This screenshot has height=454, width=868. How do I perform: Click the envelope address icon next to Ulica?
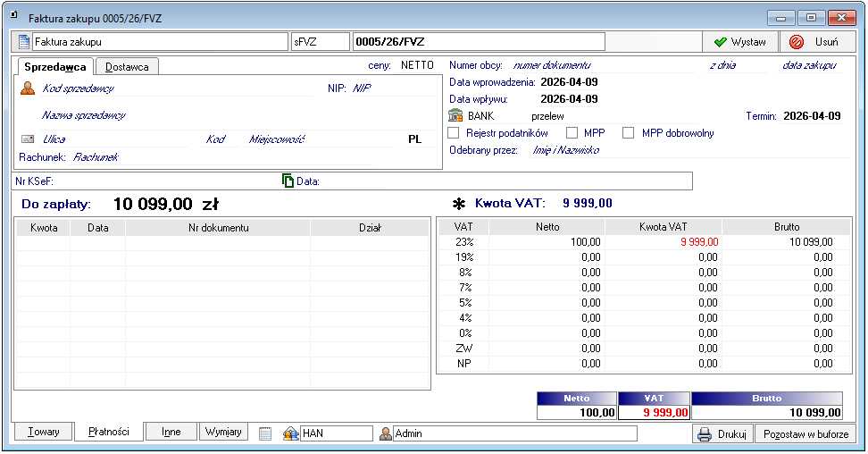point(28,139)
